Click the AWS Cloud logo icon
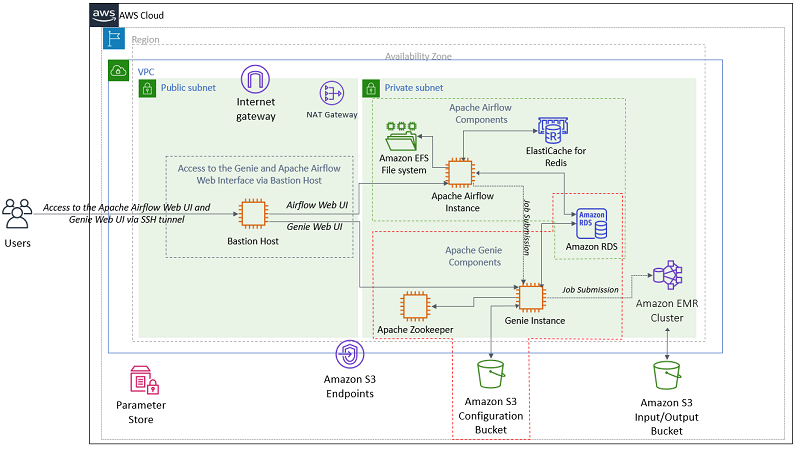This screenshot has width=800, height=449. coord(104,15)
